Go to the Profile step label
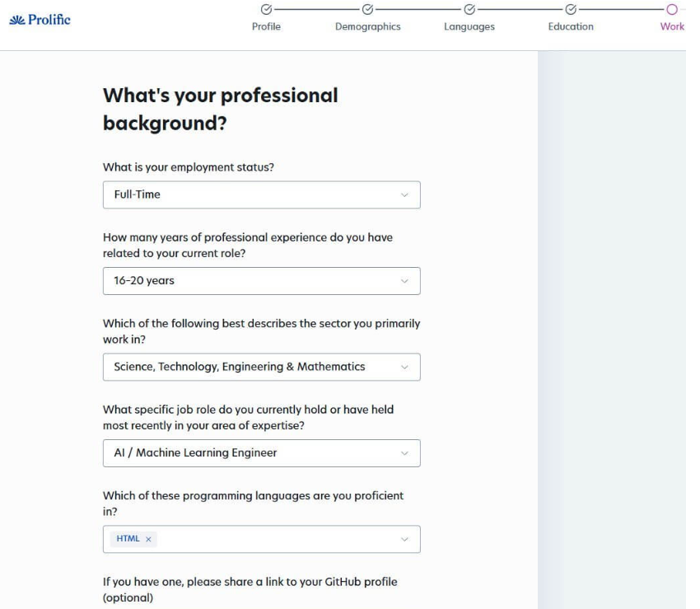The height and width of the screenshot is (609, 700). point(267,26)
